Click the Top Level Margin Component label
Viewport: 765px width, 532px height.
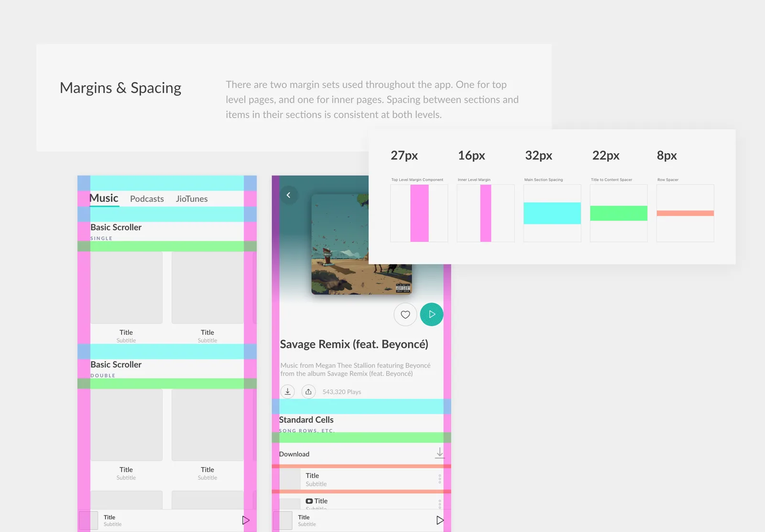click(417, 180)
